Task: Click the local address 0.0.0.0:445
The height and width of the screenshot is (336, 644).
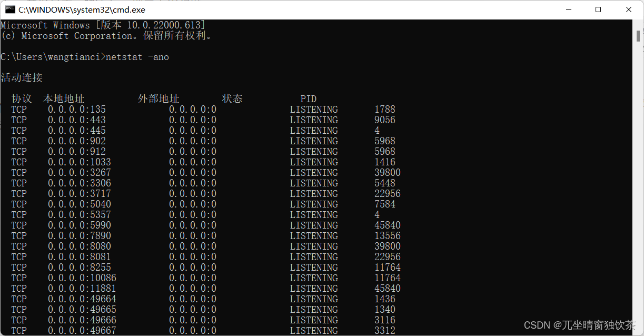Action: (x=77, y=131)
